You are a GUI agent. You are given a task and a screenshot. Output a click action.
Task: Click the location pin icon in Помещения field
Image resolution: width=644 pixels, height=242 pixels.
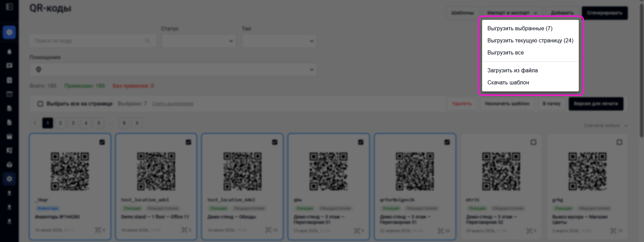pyautogui.click(x=38, y=70)
